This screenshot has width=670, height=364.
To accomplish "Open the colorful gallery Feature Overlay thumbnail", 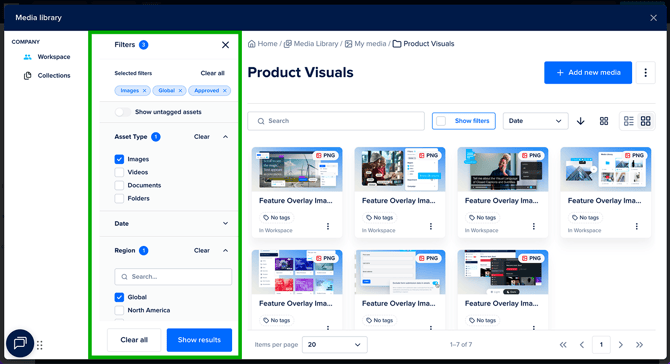I will click(297, 272).
